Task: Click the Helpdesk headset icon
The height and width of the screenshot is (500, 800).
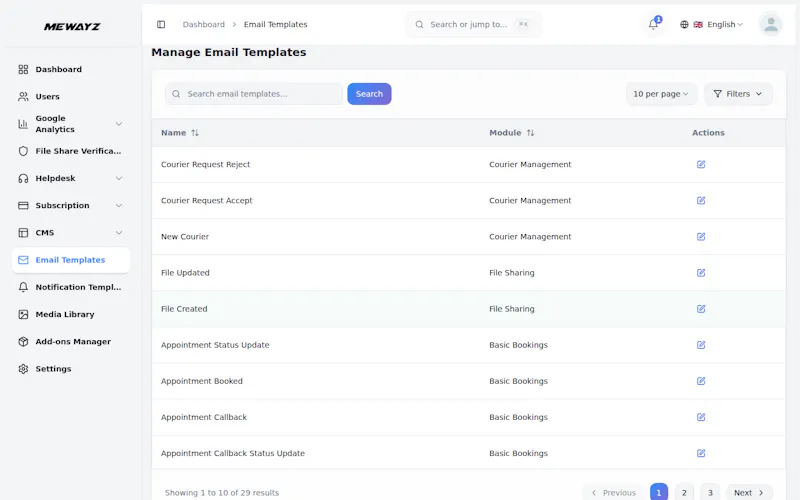Action: tap(23, 178)
